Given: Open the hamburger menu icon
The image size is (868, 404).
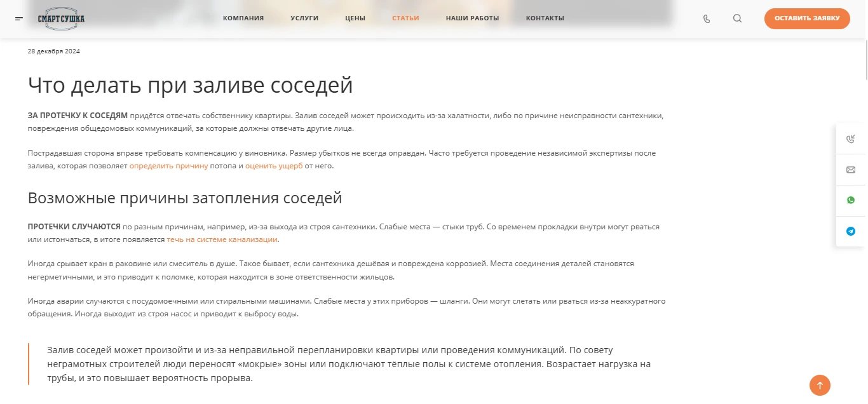Looking at the screenshot, I should click(x=19, y=18).
